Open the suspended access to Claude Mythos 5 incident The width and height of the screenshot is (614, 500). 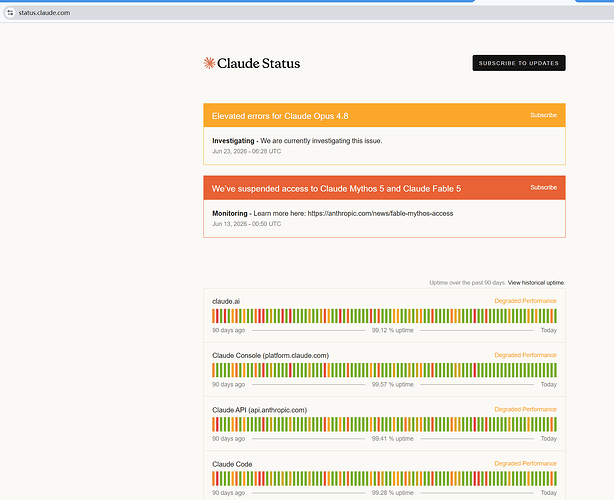click(336, 189)
